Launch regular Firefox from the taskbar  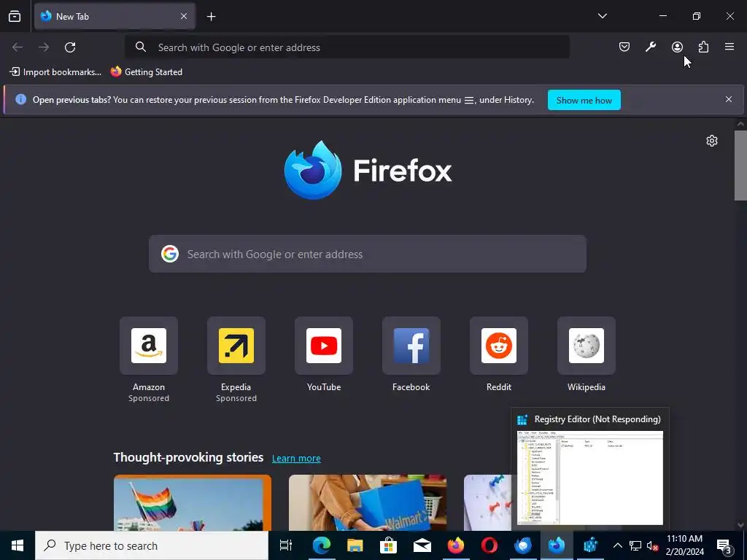pos(455,545)
